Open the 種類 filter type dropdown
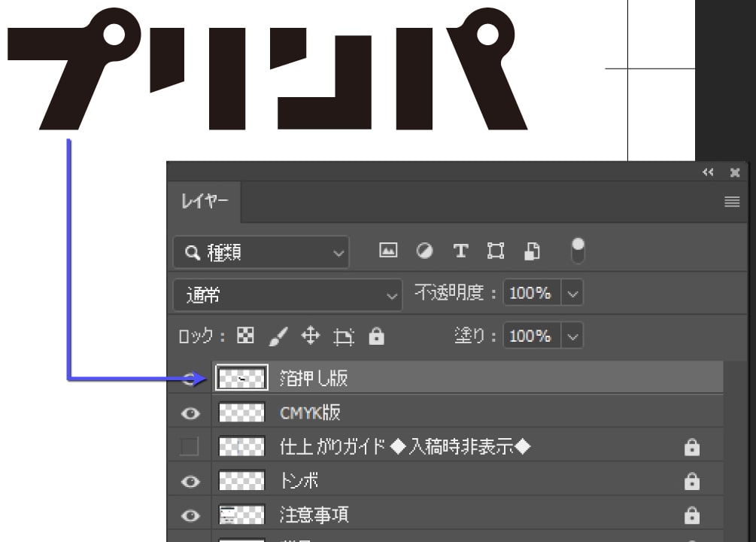The height and width of the screenshot is (542, 756). 261,252
